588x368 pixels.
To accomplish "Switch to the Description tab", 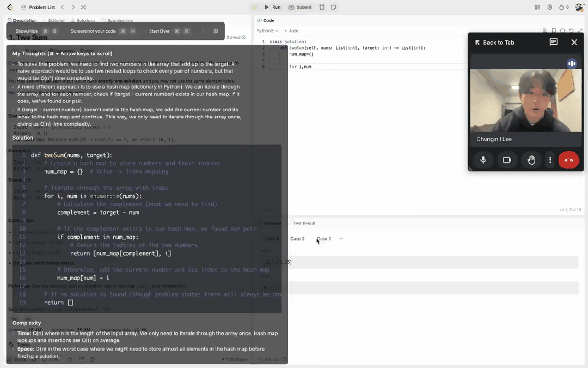I will (22, 21).
